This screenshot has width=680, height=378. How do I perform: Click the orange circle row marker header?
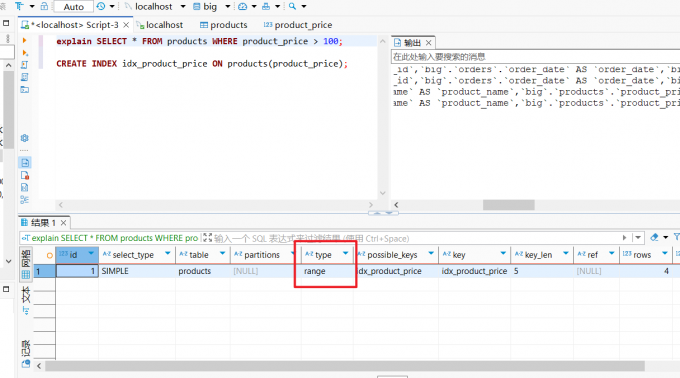[49, 255]
